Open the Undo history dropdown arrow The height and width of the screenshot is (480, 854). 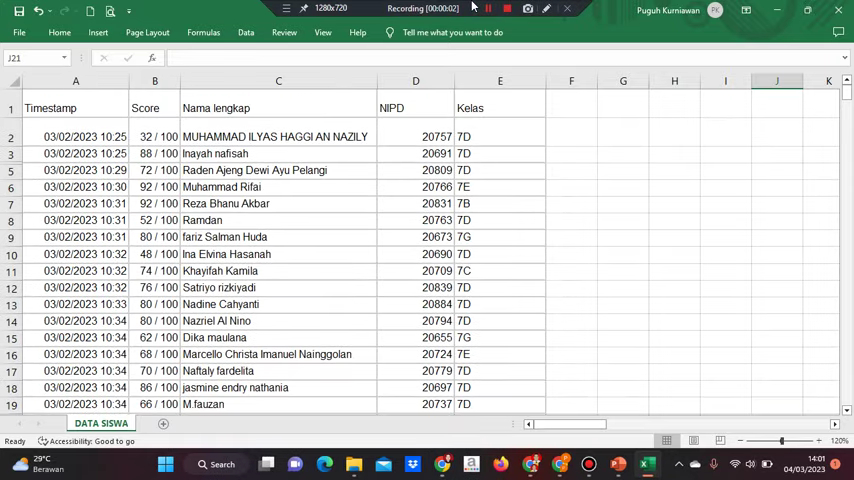[50, 11]
